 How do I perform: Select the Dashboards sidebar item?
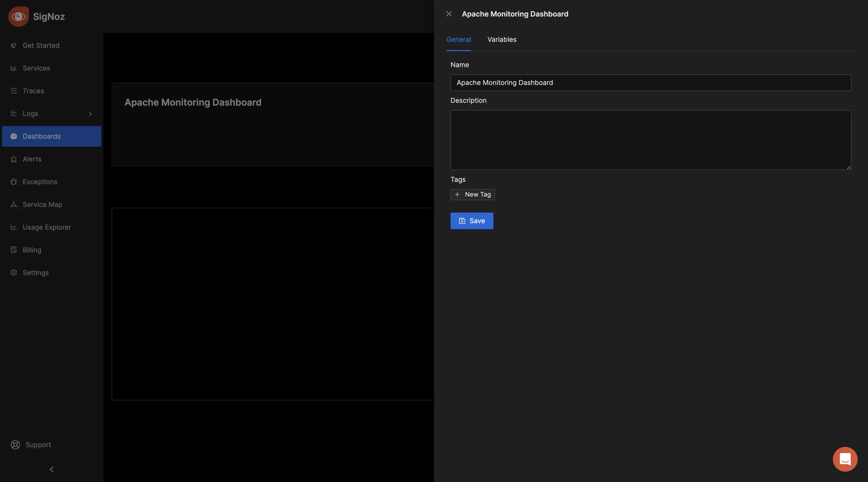pos(52,136)
